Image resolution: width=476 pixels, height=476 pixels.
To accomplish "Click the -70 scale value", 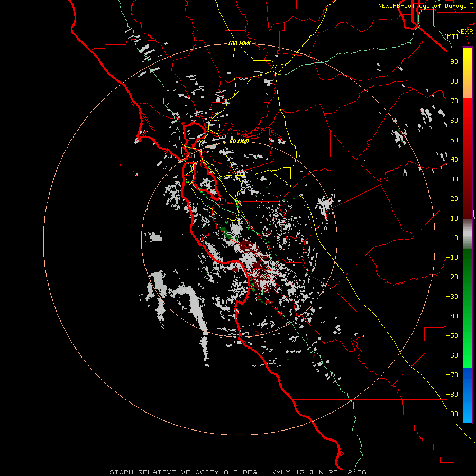I will [452, 375].
